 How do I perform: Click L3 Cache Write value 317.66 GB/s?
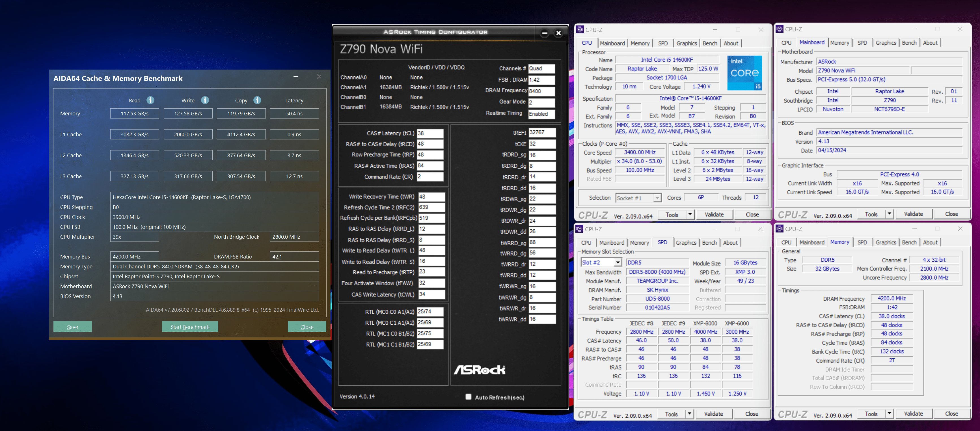[x=188, y=176]
